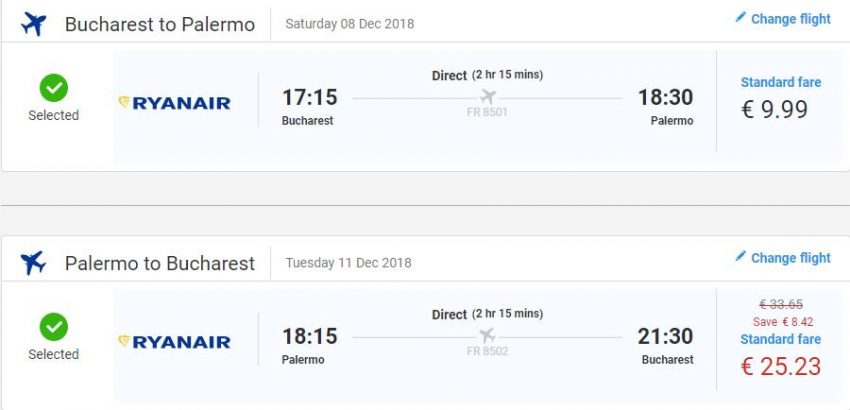850x410 pixels.
Task: Open Change flight for Palermo to Bucharest
Action: pos(790,258)
